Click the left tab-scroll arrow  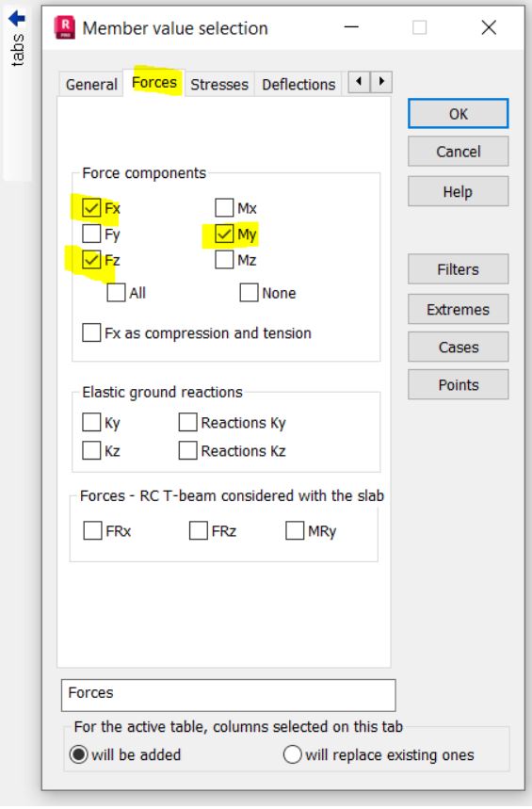[359, 82]
